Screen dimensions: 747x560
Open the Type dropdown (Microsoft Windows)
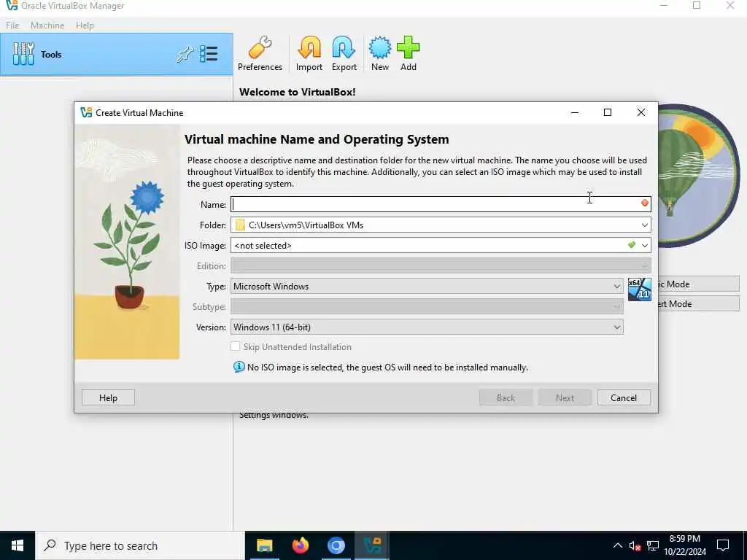(x=427, y=286)
